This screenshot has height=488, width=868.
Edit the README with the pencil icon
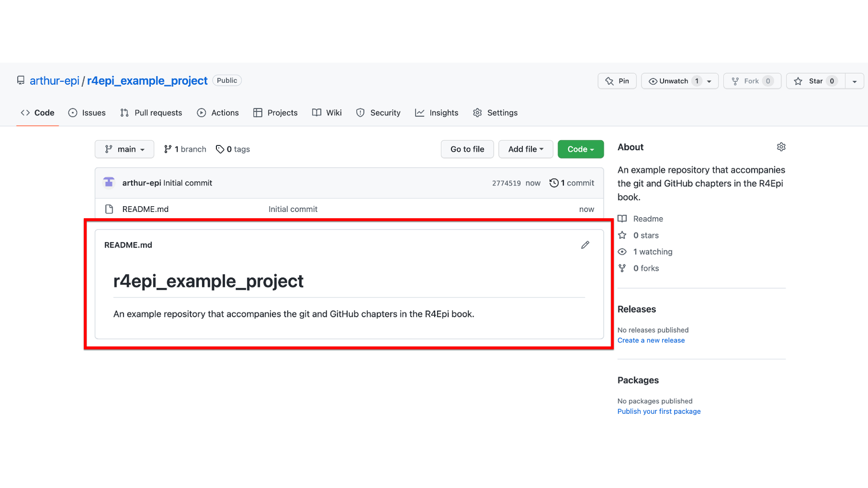click(585, 245)
